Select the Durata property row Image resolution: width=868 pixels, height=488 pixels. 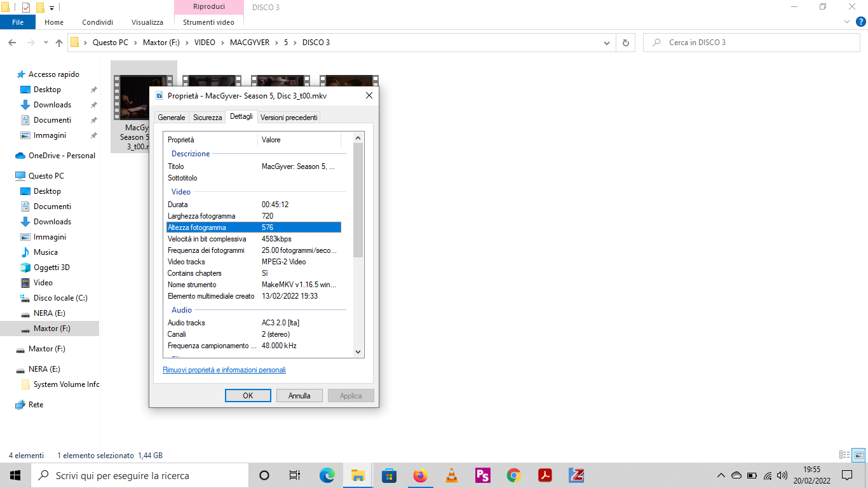click(x=254, y=205)
